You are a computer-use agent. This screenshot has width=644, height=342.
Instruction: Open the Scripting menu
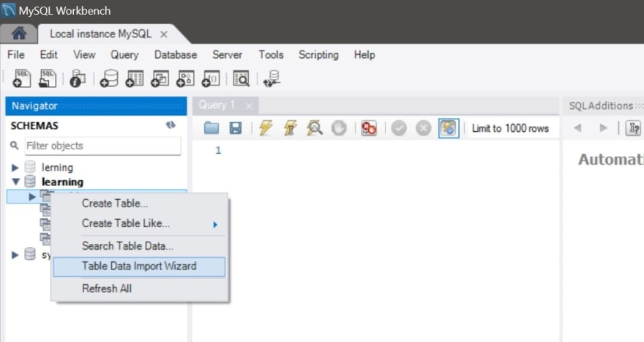pyautogui.click(x=319, y=55)
